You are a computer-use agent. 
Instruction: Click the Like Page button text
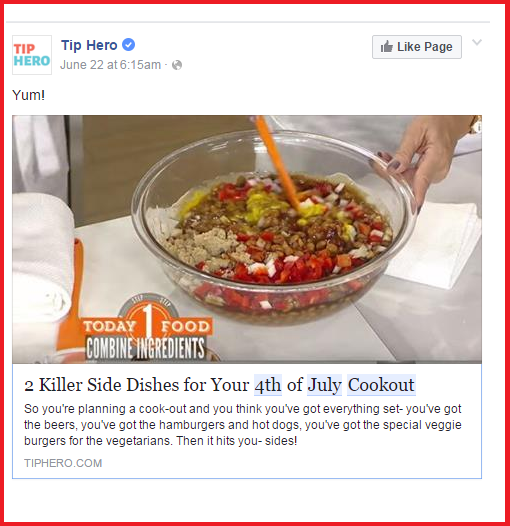click(425, 47)
